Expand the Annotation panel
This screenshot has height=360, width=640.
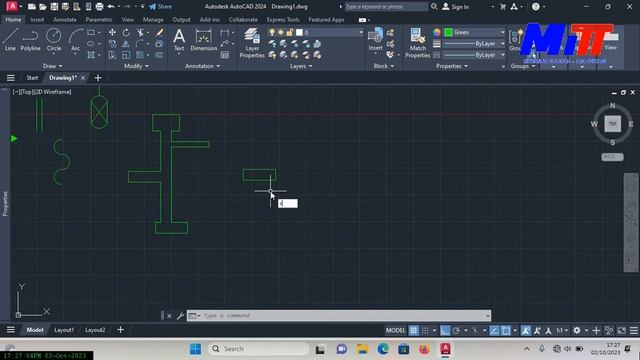click(x=202, y=66)
